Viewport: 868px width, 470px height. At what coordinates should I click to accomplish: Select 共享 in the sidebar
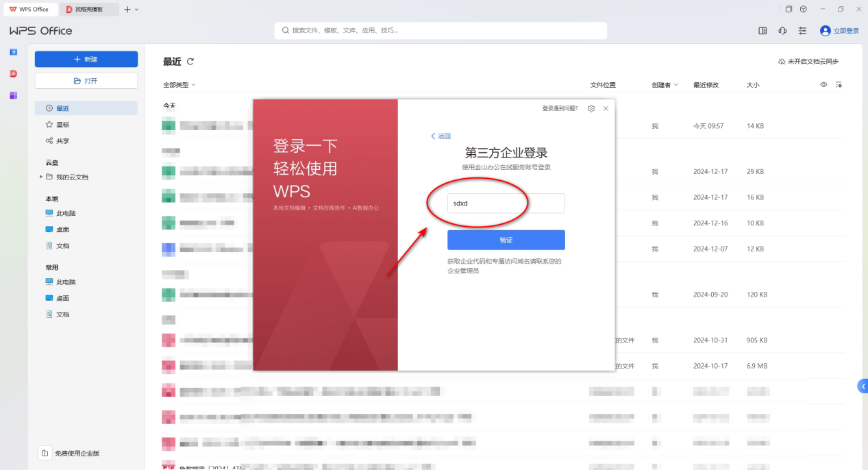pos(86,140)
